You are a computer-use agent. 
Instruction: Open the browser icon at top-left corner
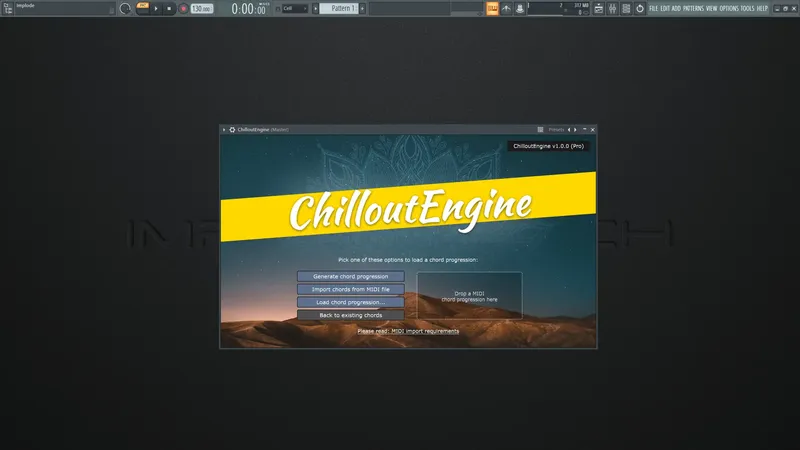[8, 8]
